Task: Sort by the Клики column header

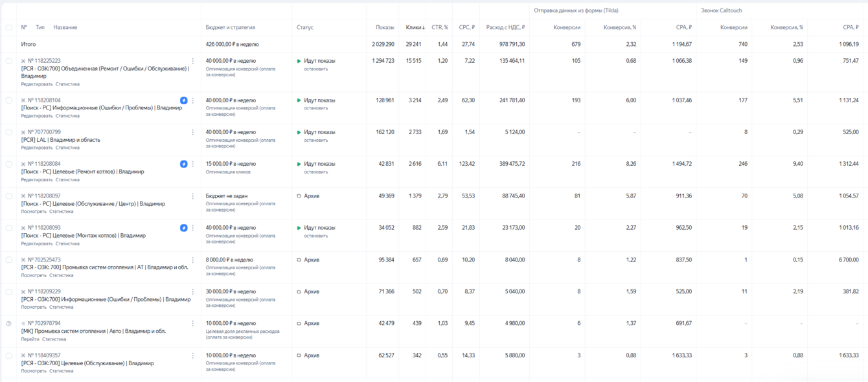Action: pyautogui.click(x=415, y=28)
